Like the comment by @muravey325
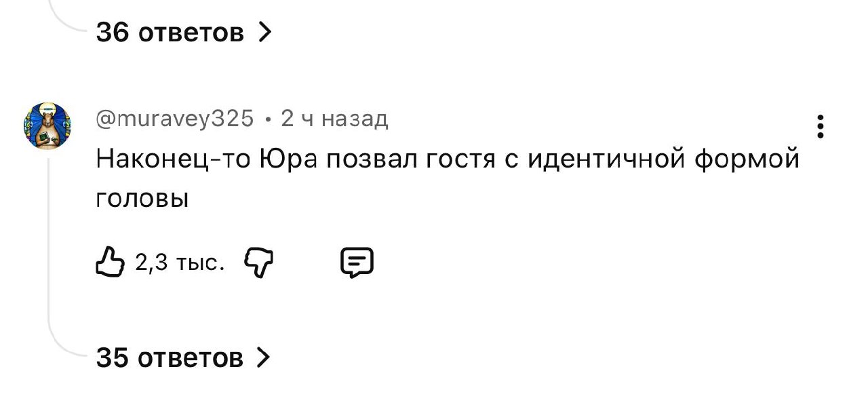Screen dimensions: 868x405 (111, 263)
